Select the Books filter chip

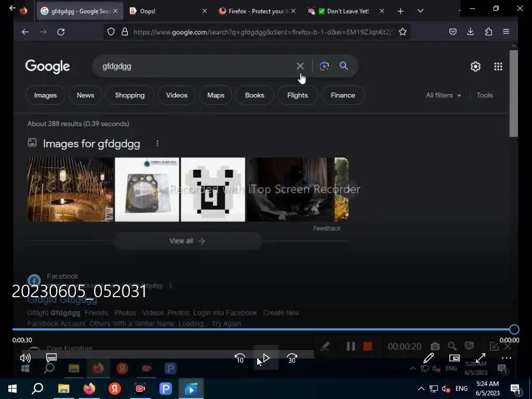coord(255,96)
